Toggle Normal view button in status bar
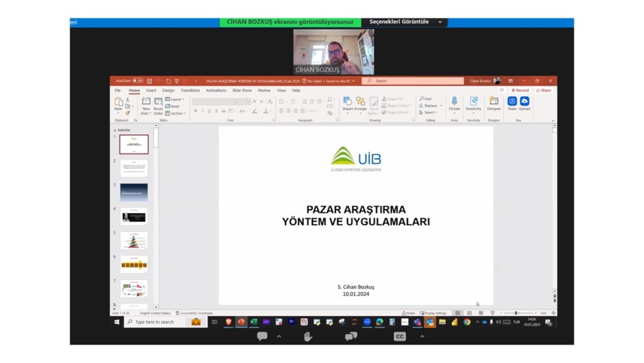 point(457,313)
